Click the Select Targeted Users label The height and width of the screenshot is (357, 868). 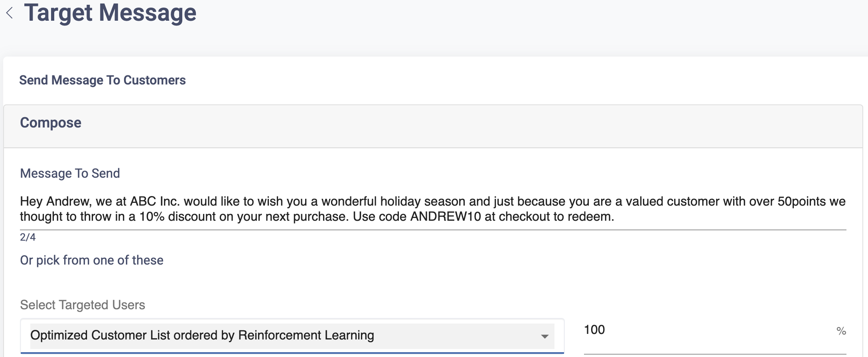83,305
